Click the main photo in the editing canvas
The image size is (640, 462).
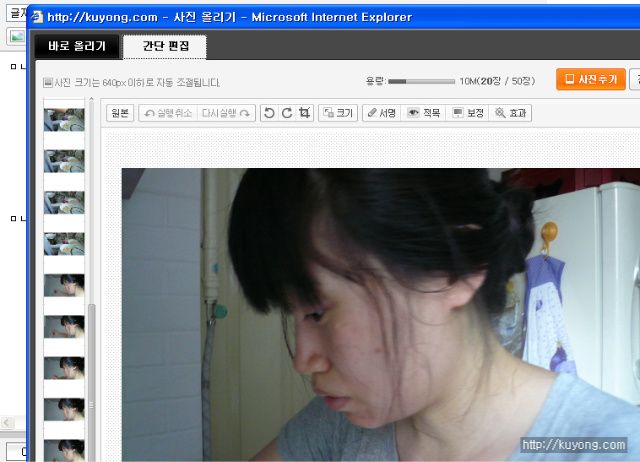pyautogui.click(x=380, y=315)
